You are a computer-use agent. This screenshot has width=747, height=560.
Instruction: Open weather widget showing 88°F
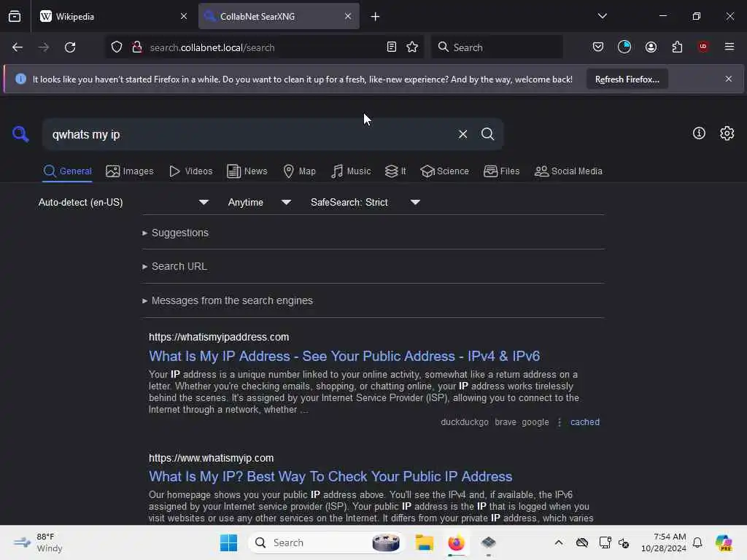(x=38, y=542)
